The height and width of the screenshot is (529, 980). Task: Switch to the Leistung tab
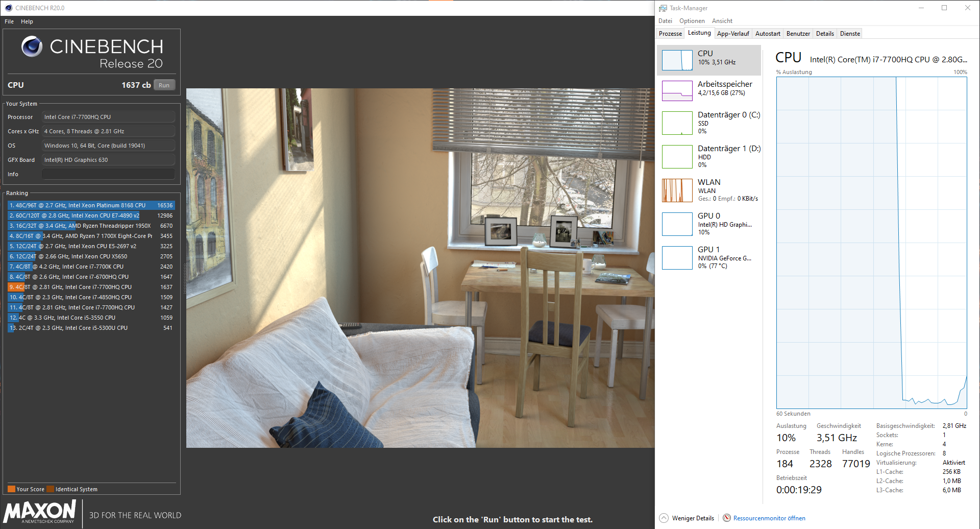tap(699, 33)
